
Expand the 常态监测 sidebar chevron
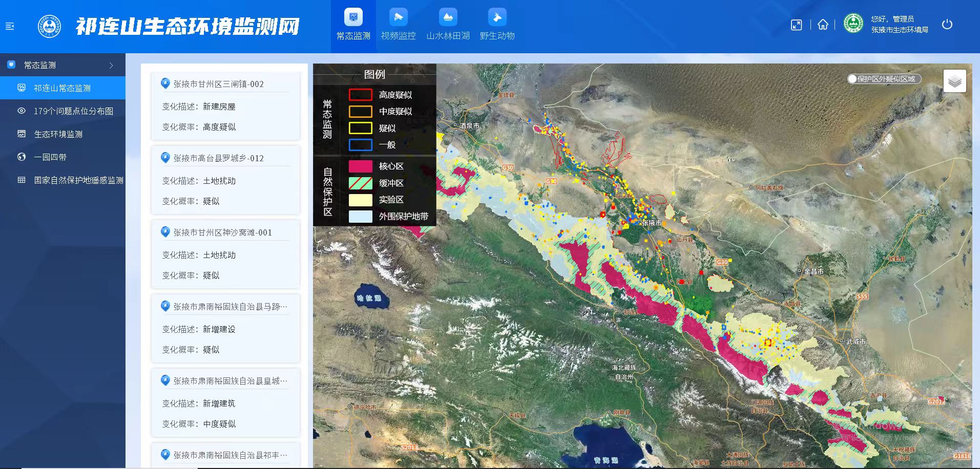pos(111,66)
